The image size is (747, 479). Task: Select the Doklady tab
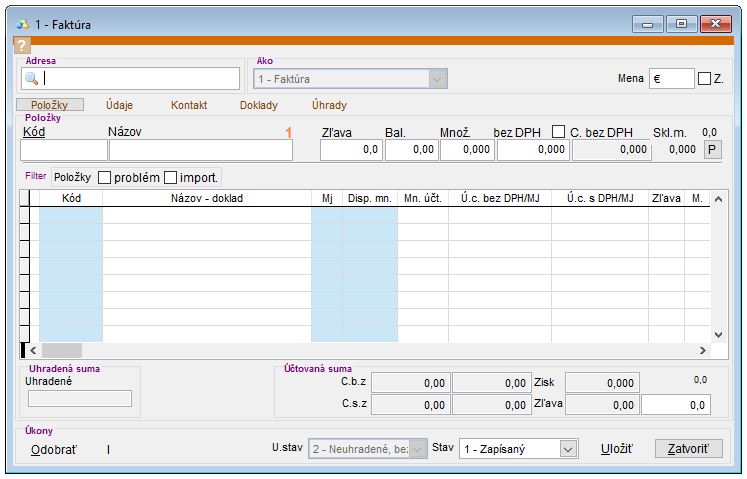(x=258, y=105)
